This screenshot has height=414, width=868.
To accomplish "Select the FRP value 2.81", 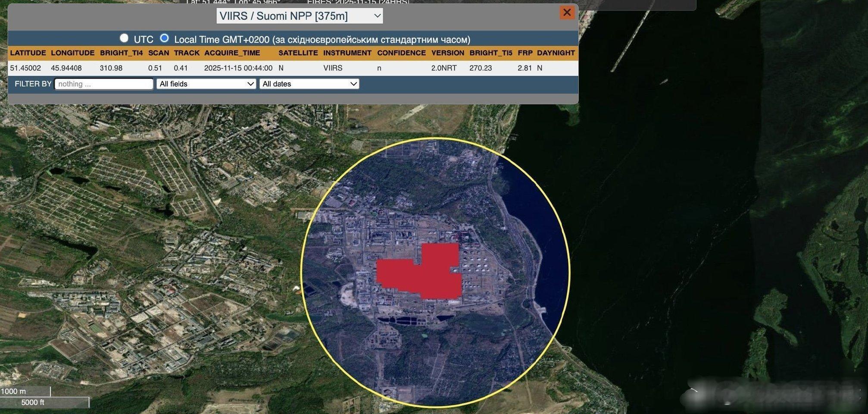I will pyautogui.click(x=525, y=68).
